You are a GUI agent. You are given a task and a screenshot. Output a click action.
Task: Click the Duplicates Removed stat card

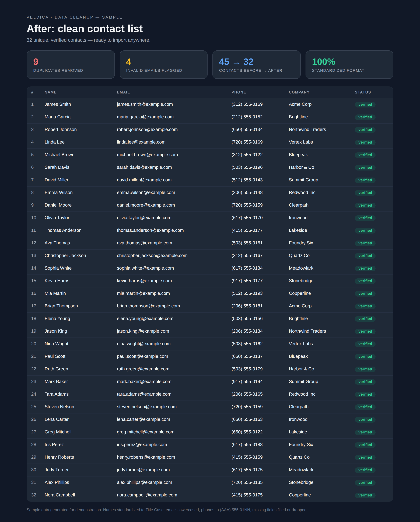click(x=71, y=65)
